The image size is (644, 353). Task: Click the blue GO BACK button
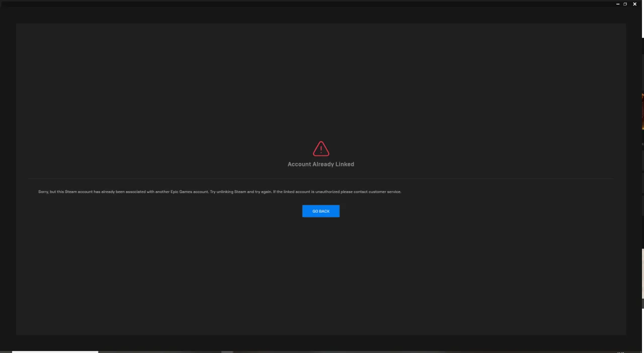(x=320, y=211)
